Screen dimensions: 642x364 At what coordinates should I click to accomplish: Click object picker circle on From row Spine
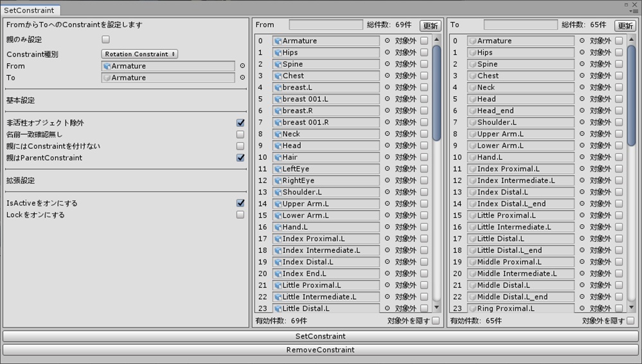(388, 64)
